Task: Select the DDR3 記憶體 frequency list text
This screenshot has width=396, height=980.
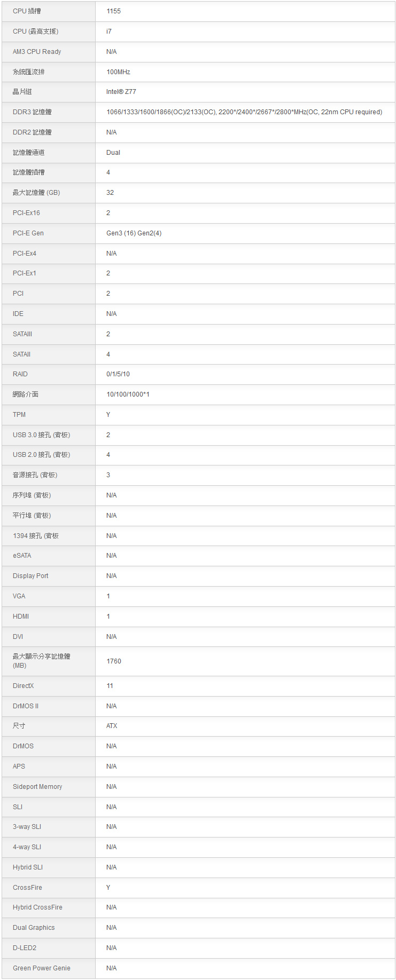Action: click(x=244, y=112)
